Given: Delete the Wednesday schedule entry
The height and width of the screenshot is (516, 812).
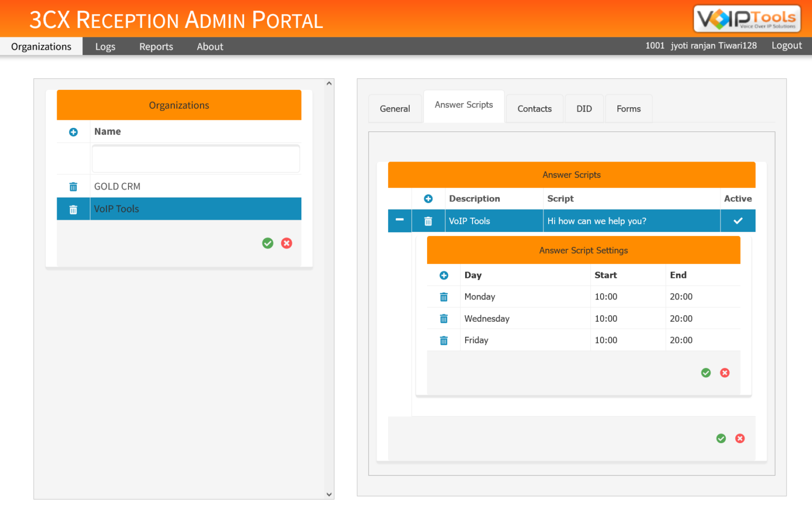Looking at the screenshot, I should [x=444, y=318].
